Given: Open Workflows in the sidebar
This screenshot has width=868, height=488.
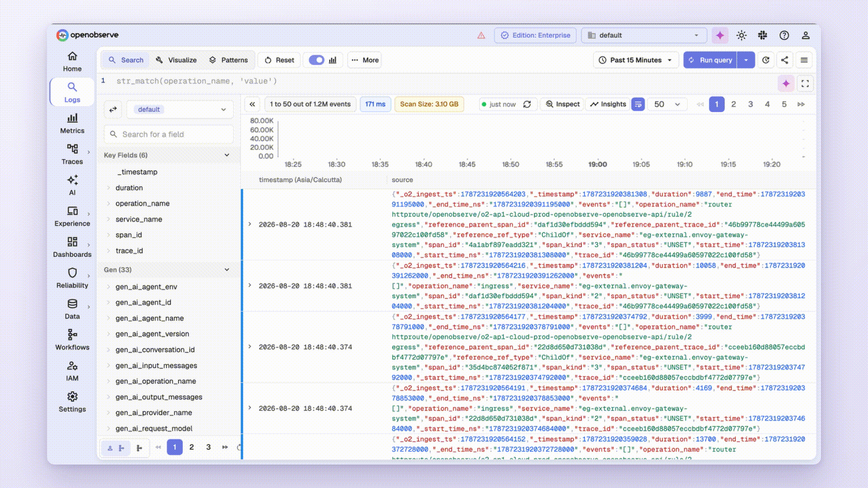Looking at the screenshot, I should coord(72,340).
